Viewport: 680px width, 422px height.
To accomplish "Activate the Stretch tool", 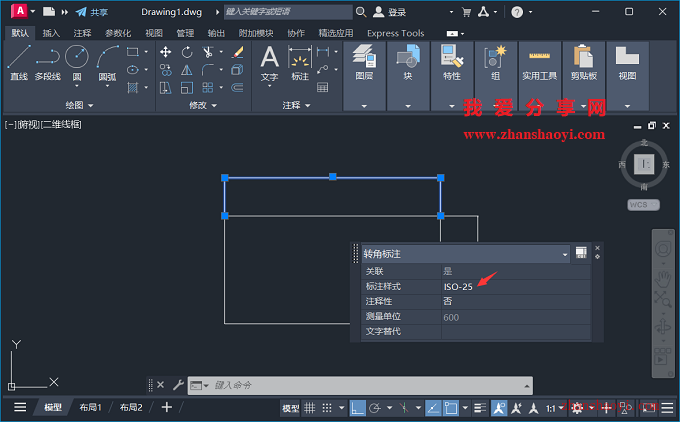I will click(x=165, y=88).
